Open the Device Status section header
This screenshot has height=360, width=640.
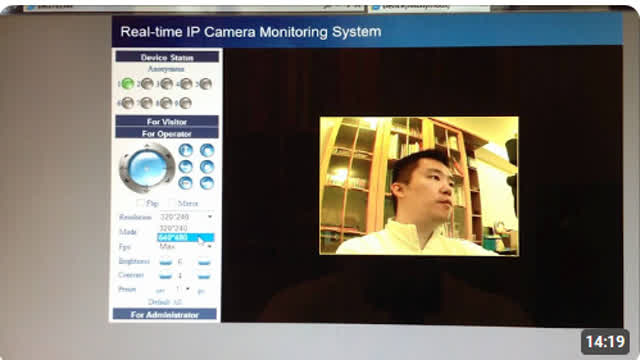[x=167, y=57]
